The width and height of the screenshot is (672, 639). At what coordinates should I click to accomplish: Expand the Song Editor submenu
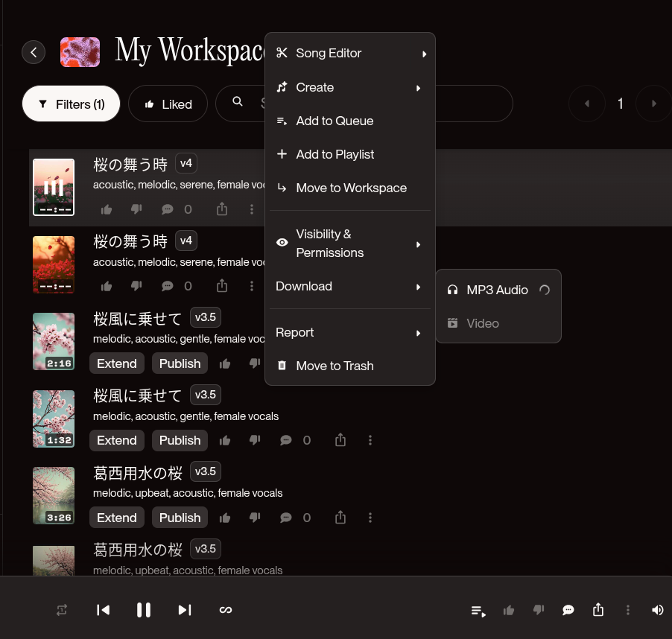pos(349,53)
